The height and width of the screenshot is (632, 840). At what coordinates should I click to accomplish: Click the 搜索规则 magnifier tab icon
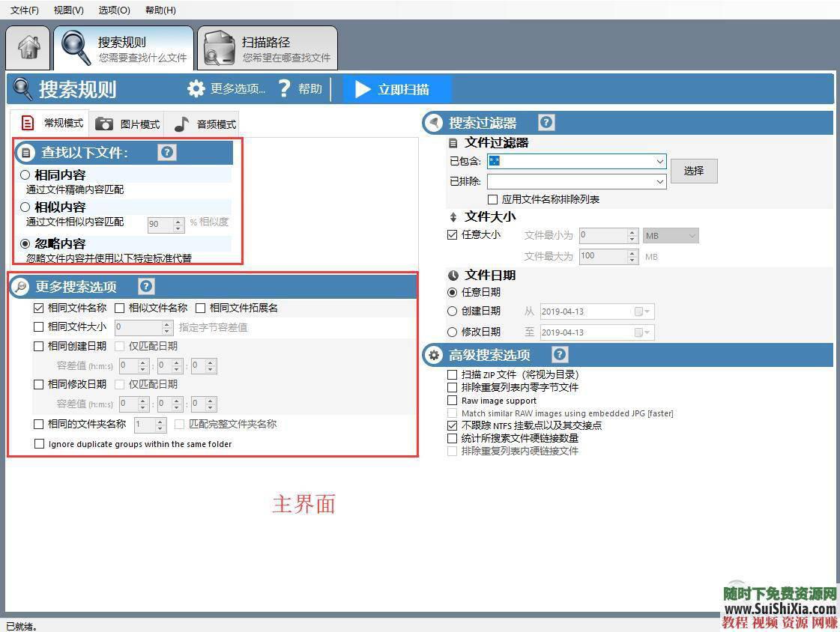click(76, 48)
